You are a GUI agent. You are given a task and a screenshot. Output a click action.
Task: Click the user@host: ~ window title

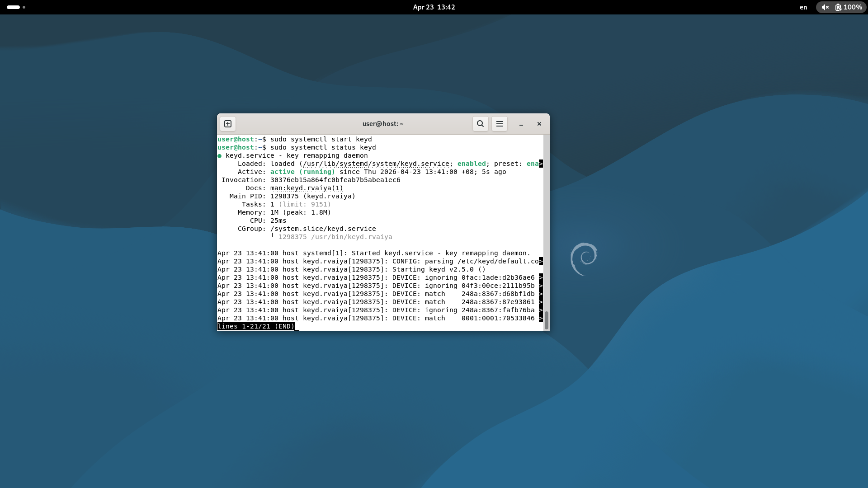click(383, 124)
